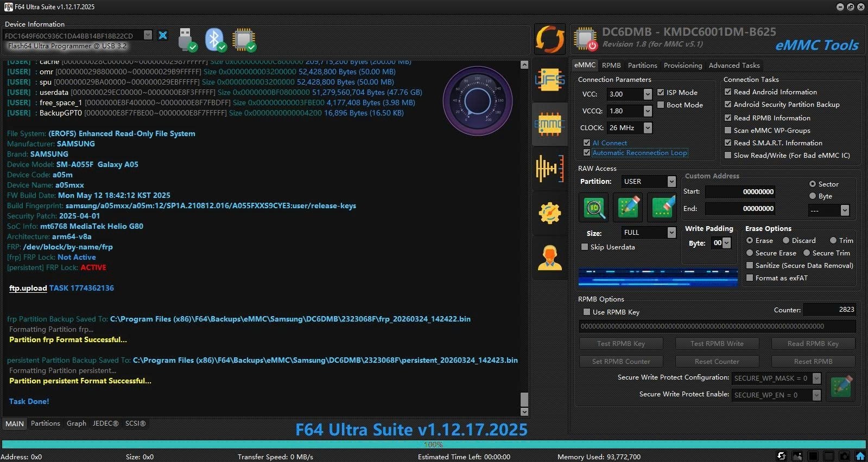Click the Test RPMB Write button

[717, 344]
